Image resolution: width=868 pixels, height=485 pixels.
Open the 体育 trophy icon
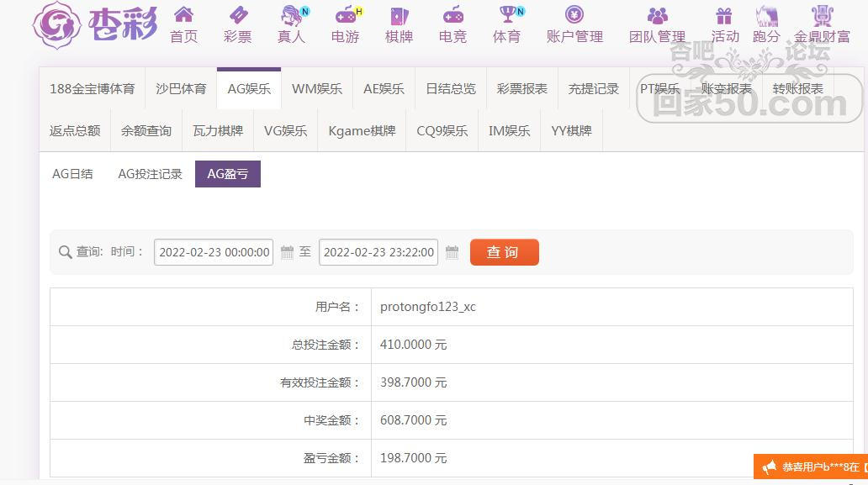507,15
